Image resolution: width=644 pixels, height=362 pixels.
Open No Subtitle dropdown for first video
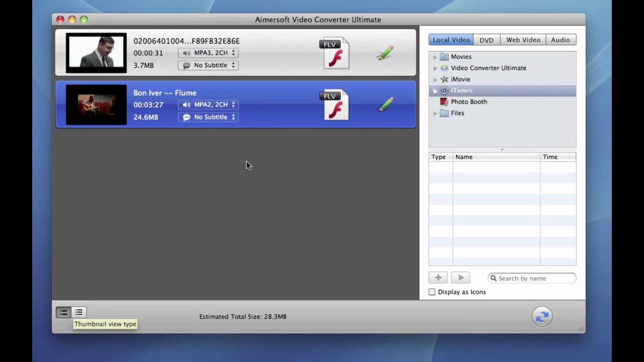(x=208, y=65)
